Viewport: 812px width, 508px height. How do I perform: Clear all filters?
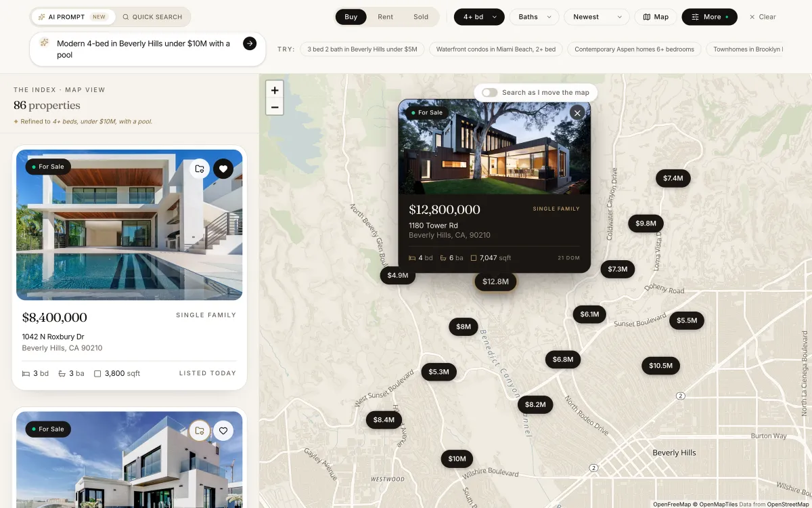pyautogui.click(x=763, y=17)
